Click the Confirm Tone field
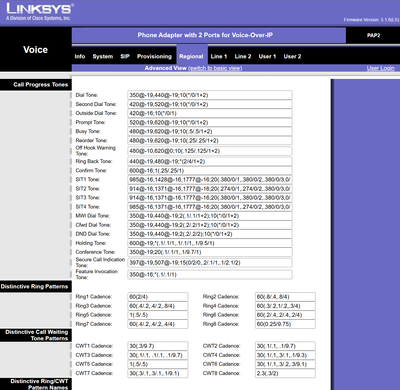 [x=210, y=170]
